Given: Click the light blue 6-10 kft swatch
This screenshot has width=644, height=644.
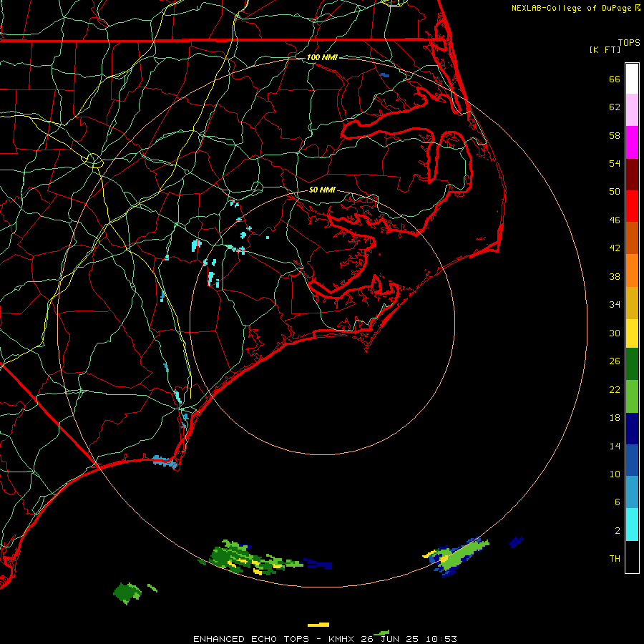Looking at the screenshot, I should click(x=632, y=492).
